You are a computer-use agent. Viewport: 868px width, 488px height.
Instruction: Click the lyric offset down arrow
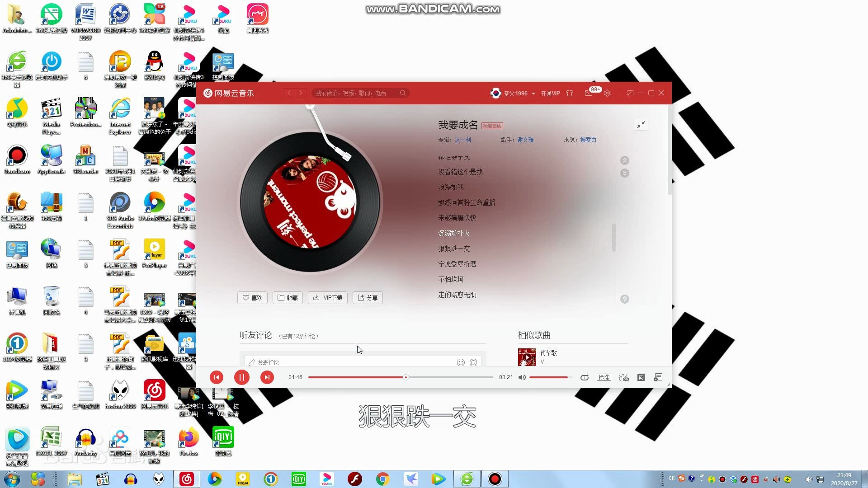coord(625,173)
